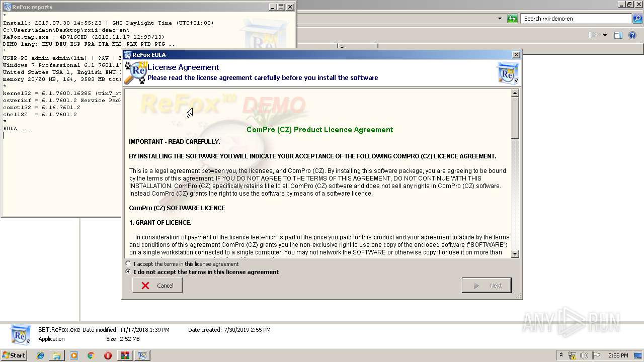Click the taskbar clock 2:55 PM

coord(618,355)
